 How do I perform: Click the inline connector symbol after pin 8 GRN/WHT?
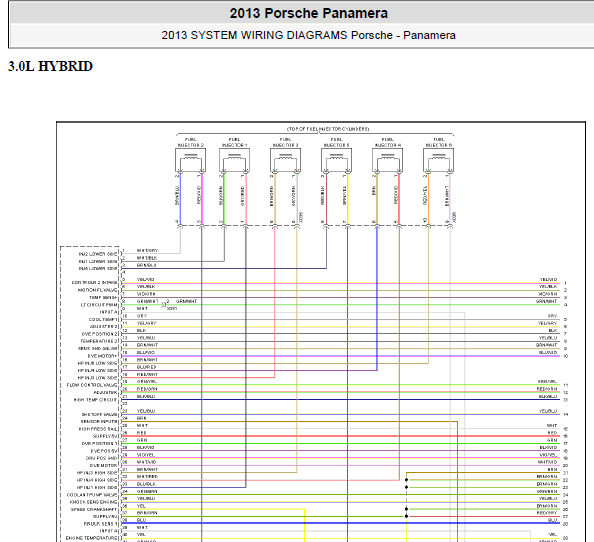pyautogui.click(x=164, y=304)
